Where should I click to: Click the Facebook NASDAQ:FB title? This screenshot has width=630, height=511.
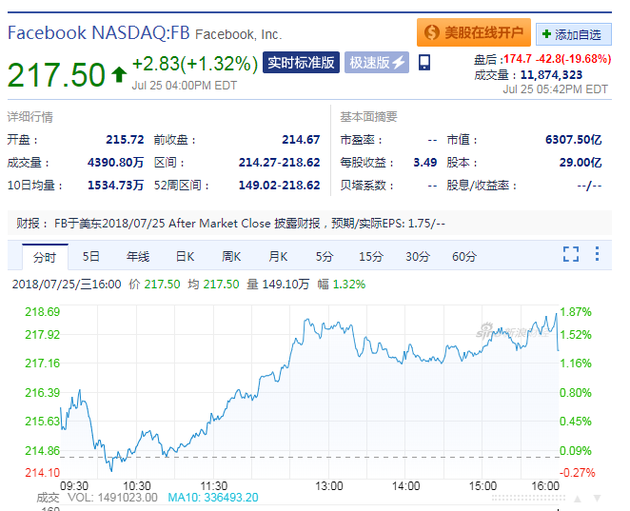click(99, 33)
